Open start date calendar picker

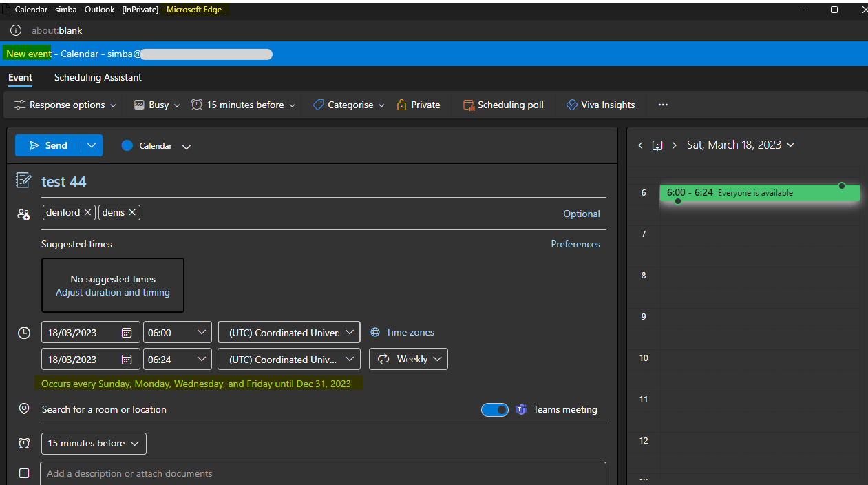127,333
